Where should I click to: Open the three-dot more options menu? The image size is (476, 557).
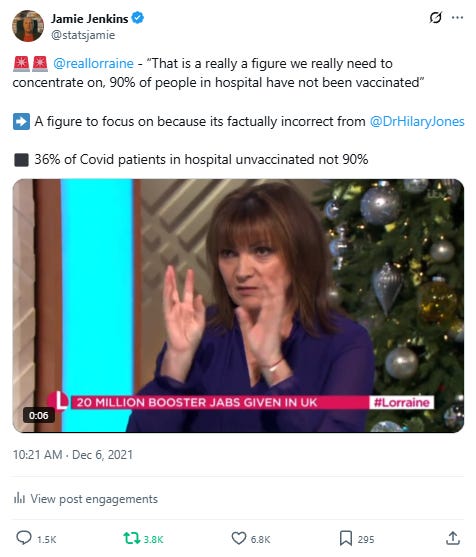pos(458,17)
